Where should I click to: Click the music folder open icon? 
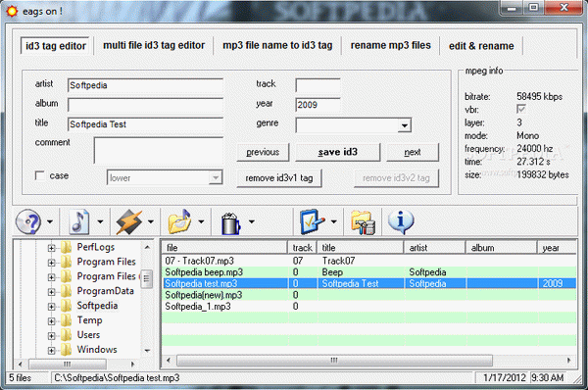click(179, 222)
